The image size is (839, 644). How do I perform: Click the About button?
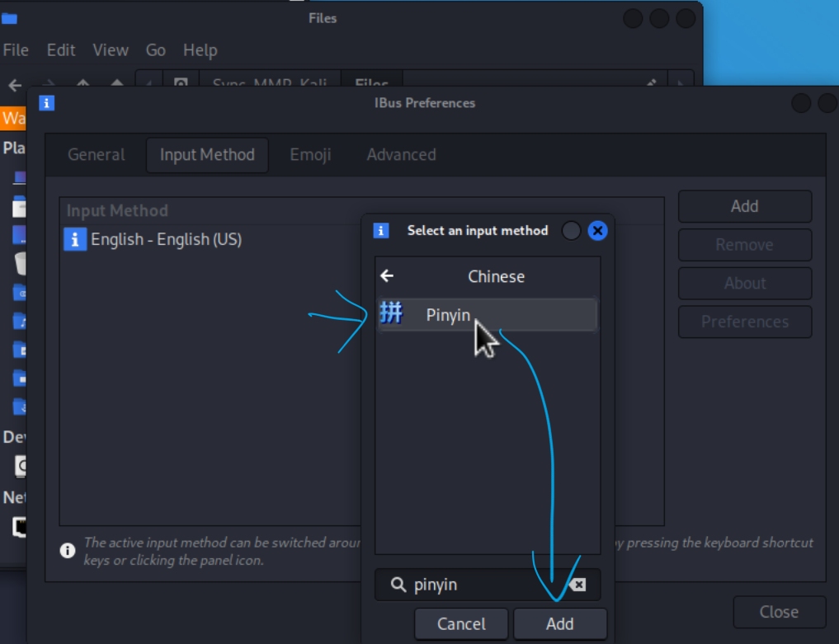click(x=745, y=283)
